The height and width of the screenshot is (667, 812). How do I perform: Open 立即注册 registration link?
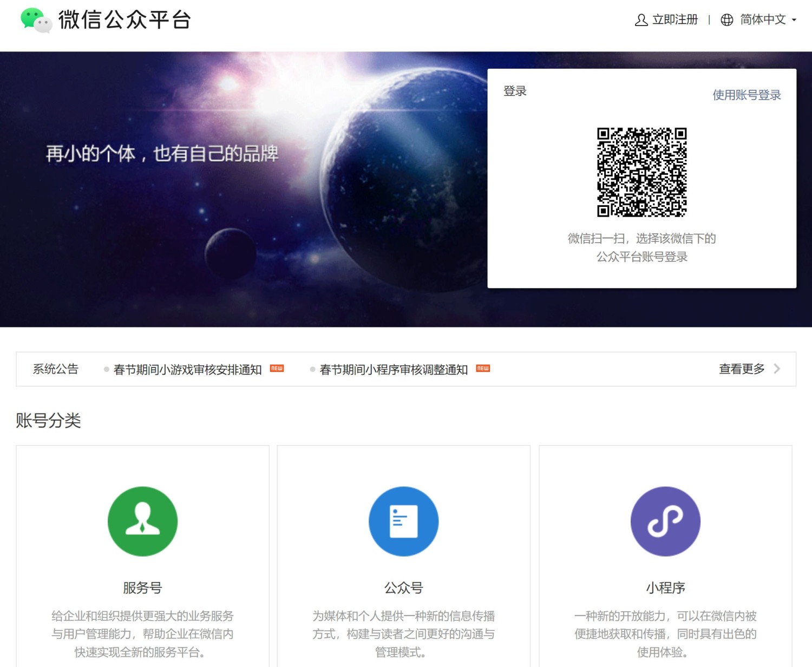tap(675, 20)
